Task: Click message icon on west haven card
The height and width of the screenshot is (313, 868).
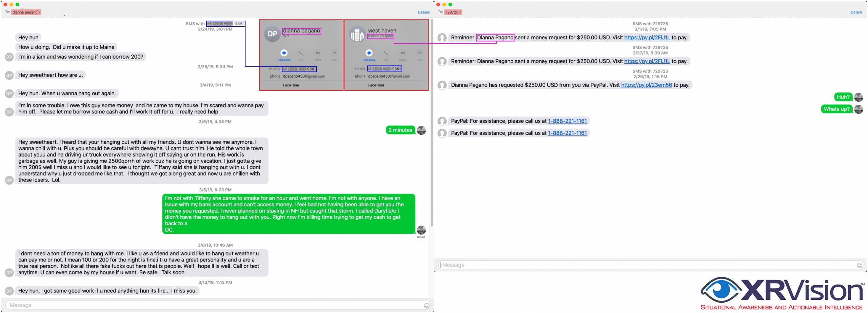Action: point(369,53)
